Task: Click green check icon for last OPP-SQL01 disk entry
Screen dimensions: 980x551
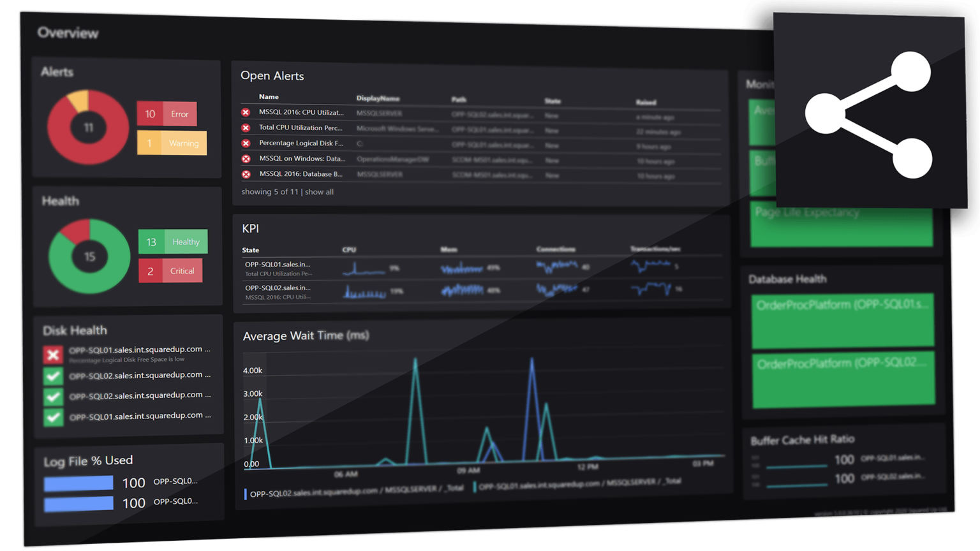Action: (x=53, y=417)
